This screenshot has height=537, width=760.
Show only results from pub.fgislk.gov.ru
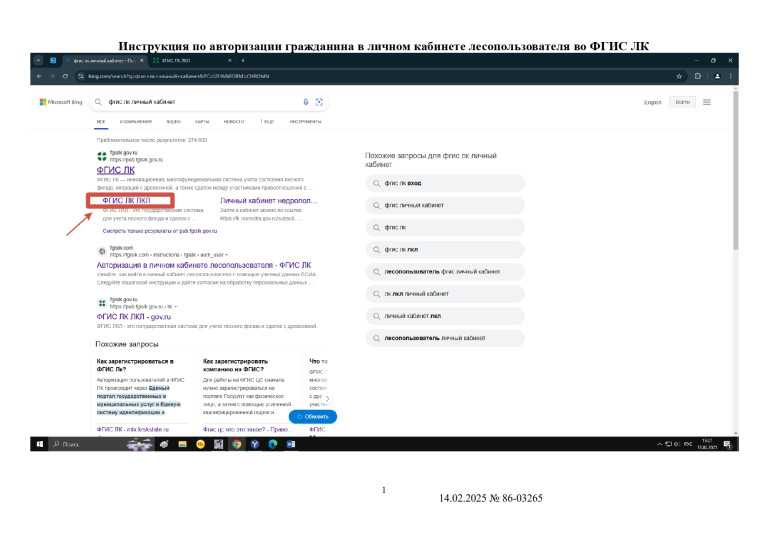click(x=160, y=231)
